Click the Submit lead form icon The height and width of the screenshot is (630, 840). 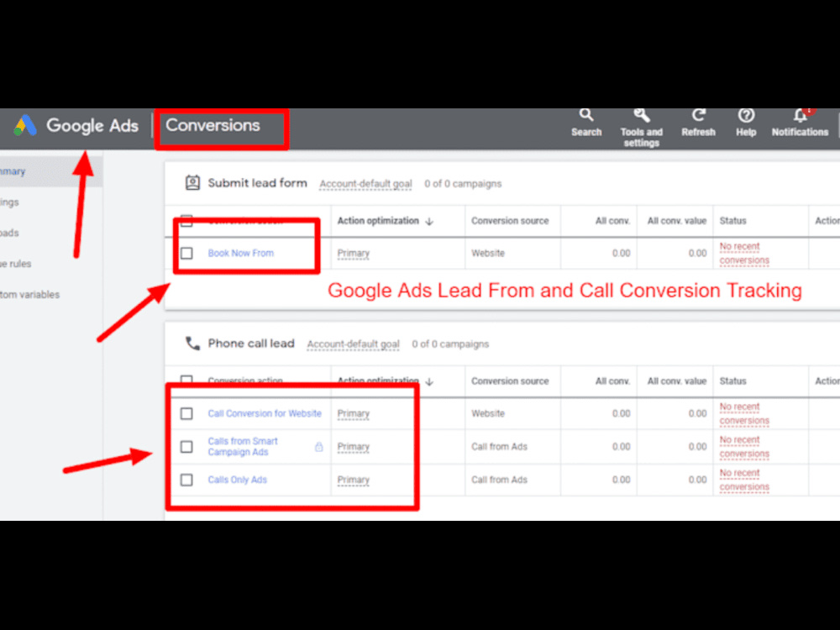[192, 182]
